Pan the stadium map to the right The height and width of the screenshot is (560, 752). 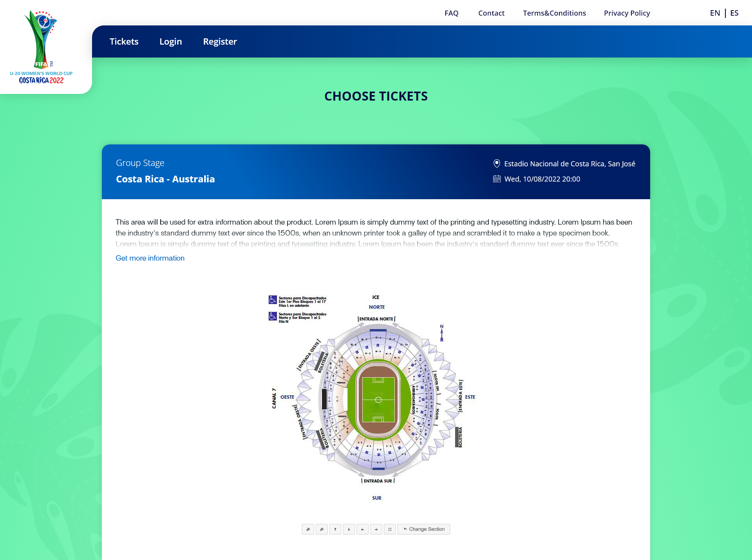tap(376, 529)
